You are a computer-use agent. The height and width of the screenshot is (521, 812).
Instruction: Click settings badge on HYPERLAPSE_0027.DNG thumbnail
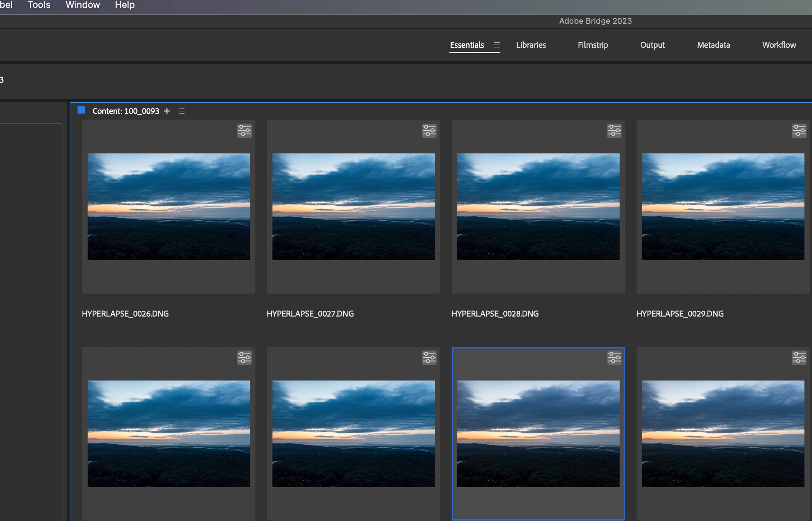[429, 130]
